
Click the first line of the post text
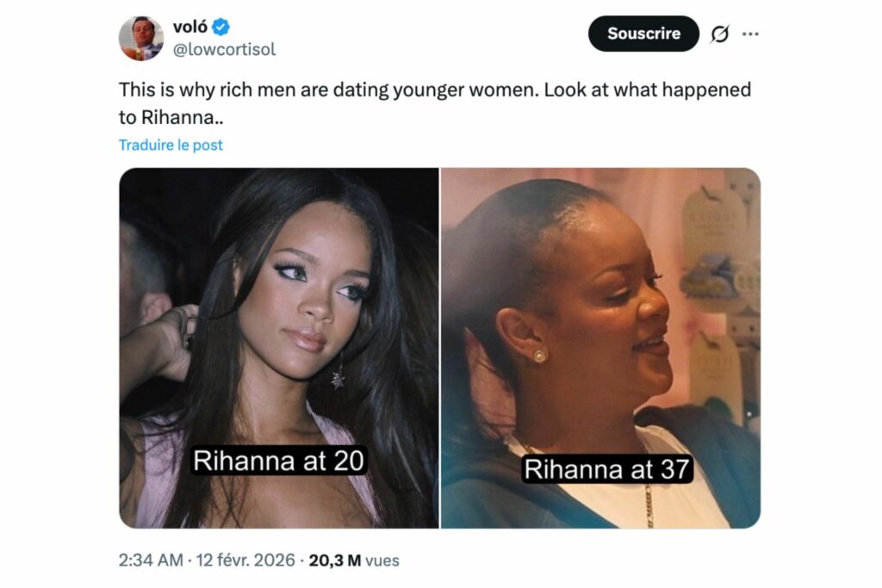[435, 90]
